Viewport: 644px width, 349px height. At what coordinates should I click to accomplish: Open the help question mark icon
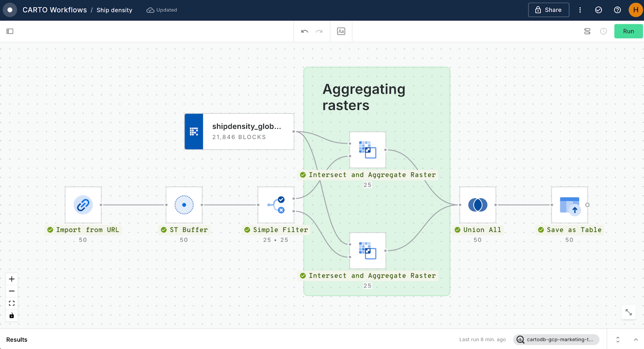(617, 10)
